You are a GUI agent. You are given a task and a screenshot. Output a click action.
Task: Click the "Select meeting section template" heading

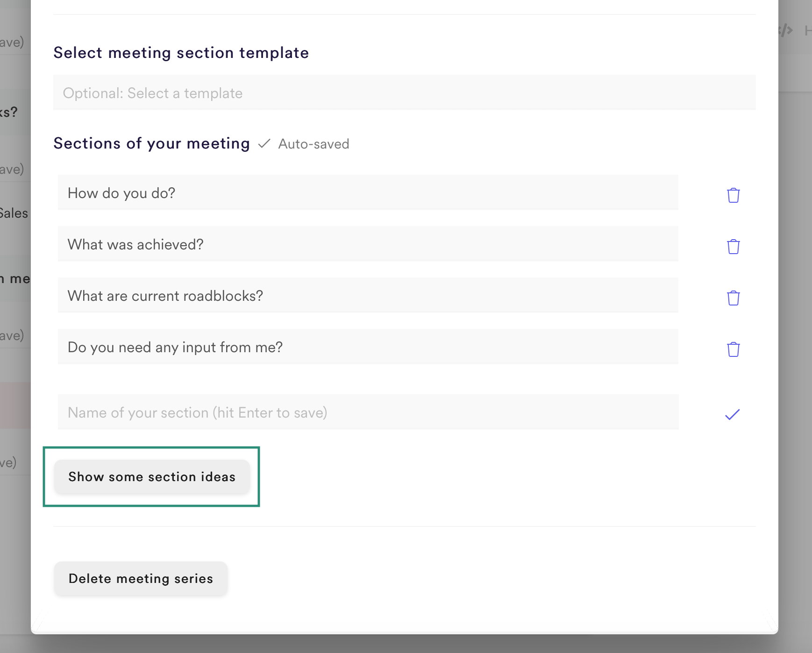pyautogui.click(x=181, y=53)
